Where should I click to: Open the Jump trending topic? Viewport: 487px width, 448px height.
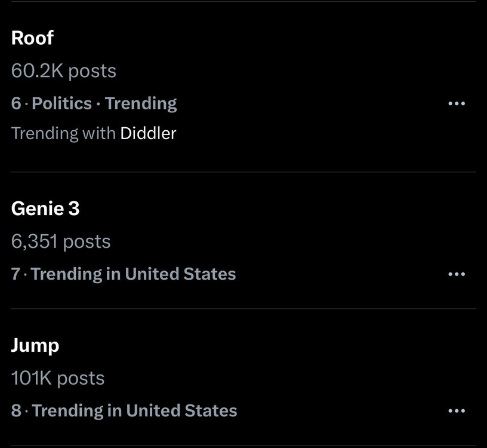pyautogui.click(x=35, y=345)
